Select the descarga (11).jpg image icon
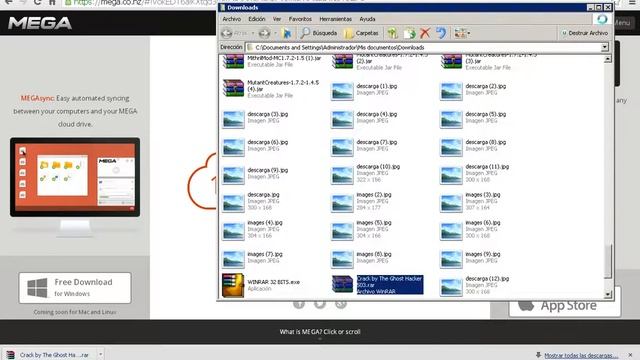Screen dimensions: 640x360 click(x=451, y=175)
